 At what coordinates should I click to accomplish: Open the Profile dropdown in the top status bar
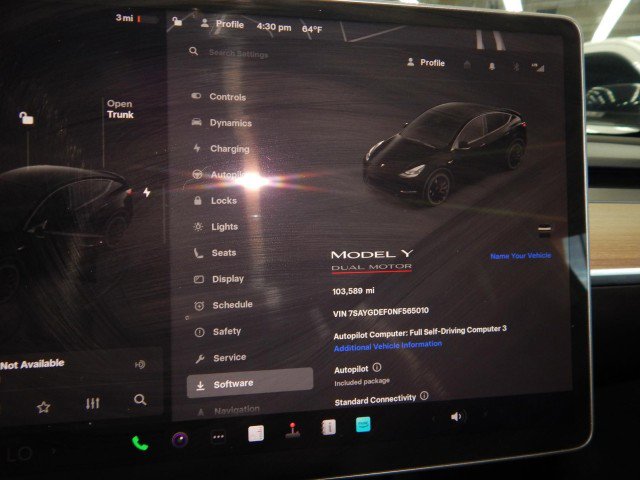pyautogui.click(x=222, y=24)
